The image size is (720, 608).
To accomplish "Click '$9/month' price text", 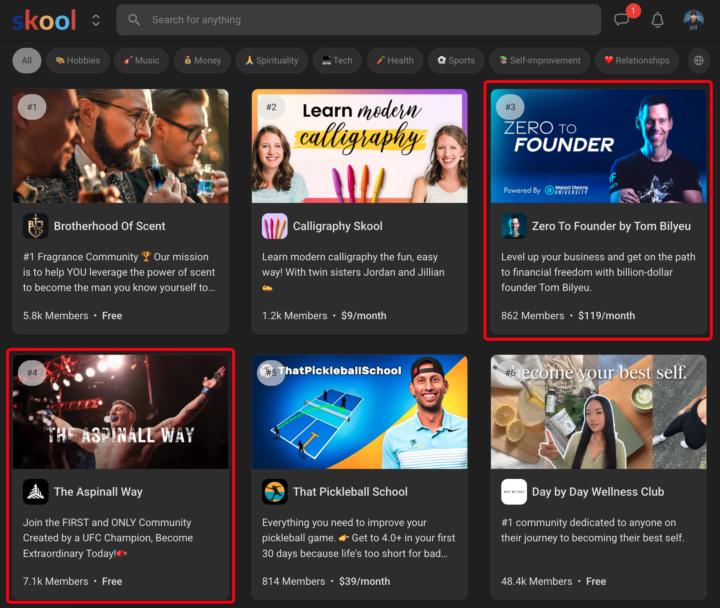I will (x=364, y=316).
